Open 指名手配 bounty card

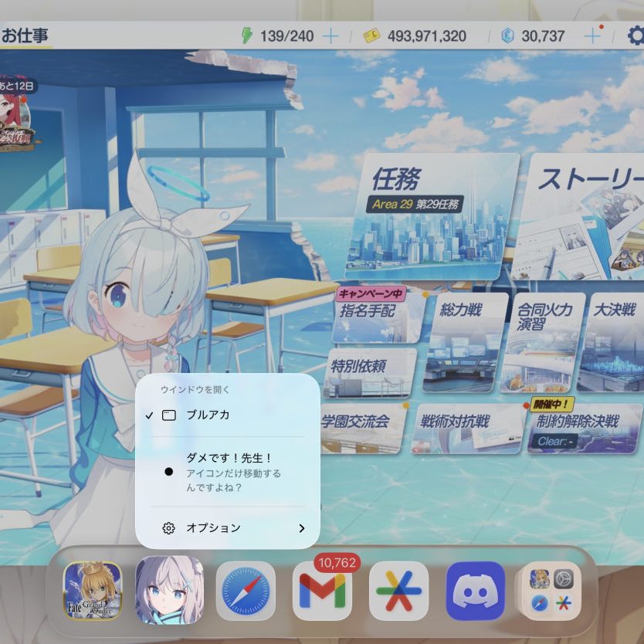(378, 317)
